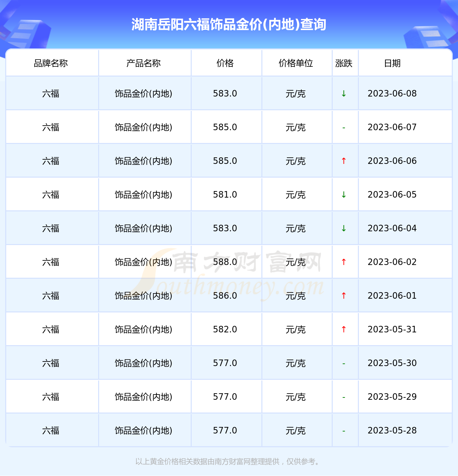Viewport: 458px width, 476px height.
Task: Click 饰品金价(内地) in the 2023-05-29 row
Action: [144, 397]
